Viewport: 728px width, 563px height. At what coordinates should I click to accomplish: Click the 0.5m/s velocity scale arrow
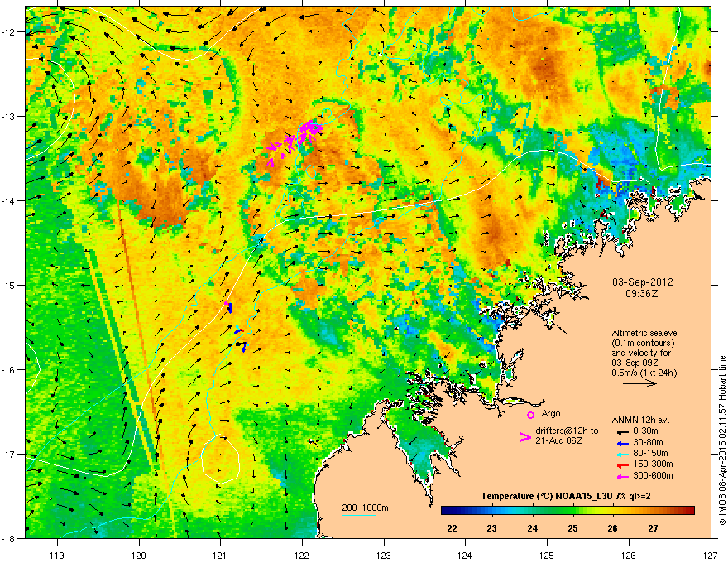coord(639,383)
